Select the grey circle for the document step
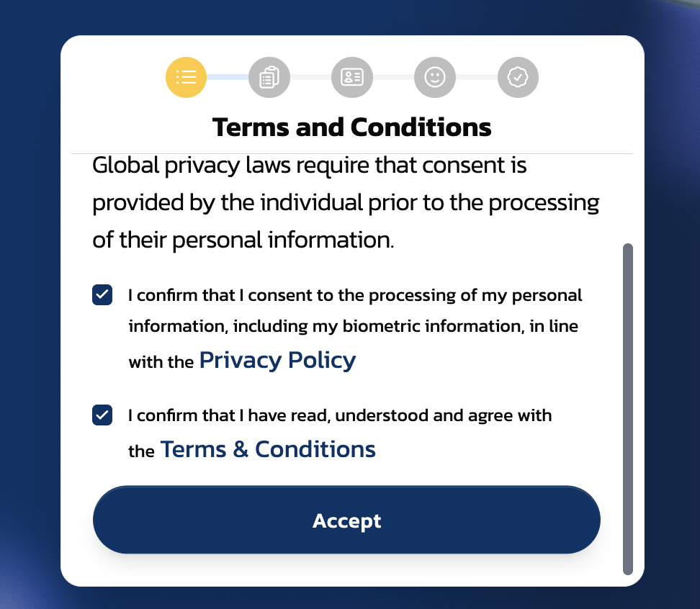Screen dimensions: 700x609 (269, 77)
